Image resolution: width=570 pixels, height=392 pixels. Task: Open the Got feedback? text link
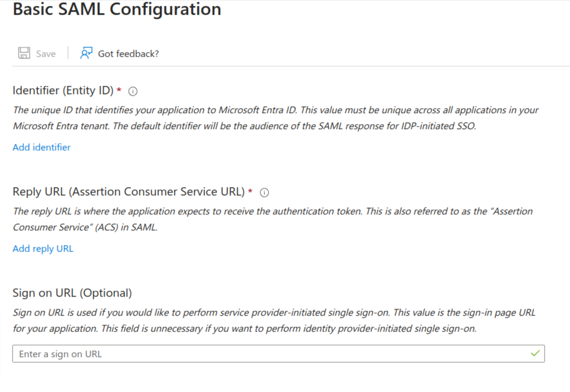point(129,54)
